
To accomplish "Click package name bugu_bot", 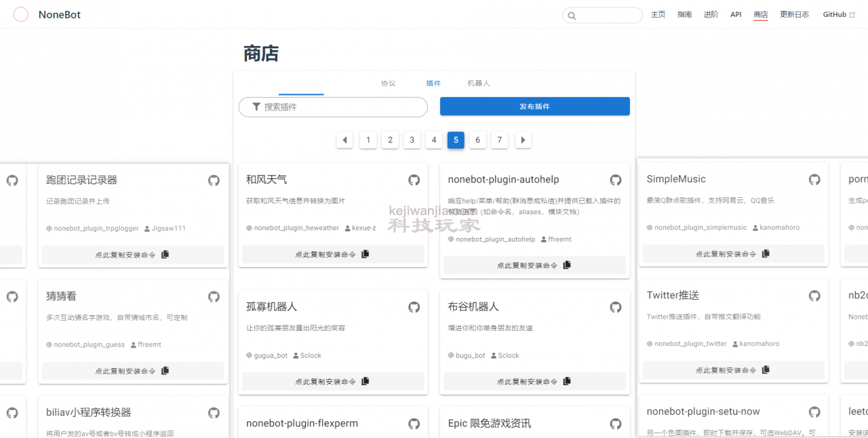I will [471, 356].
